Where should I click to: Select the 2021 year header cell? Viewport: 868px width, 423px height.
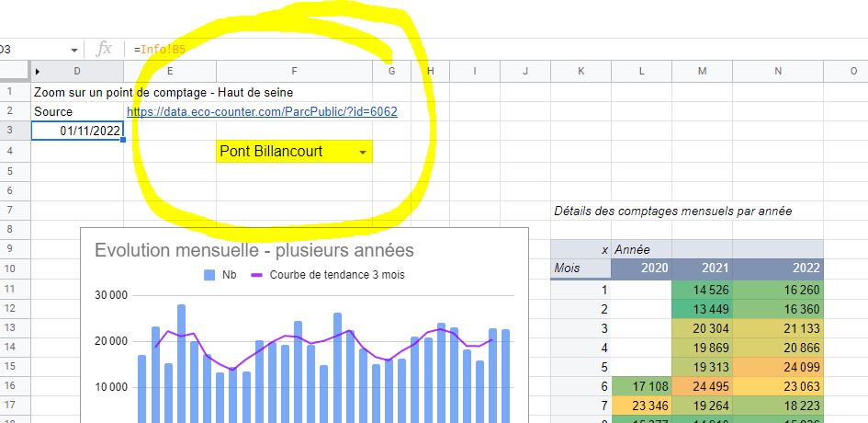pyautogui.click(x=702, y=269)
